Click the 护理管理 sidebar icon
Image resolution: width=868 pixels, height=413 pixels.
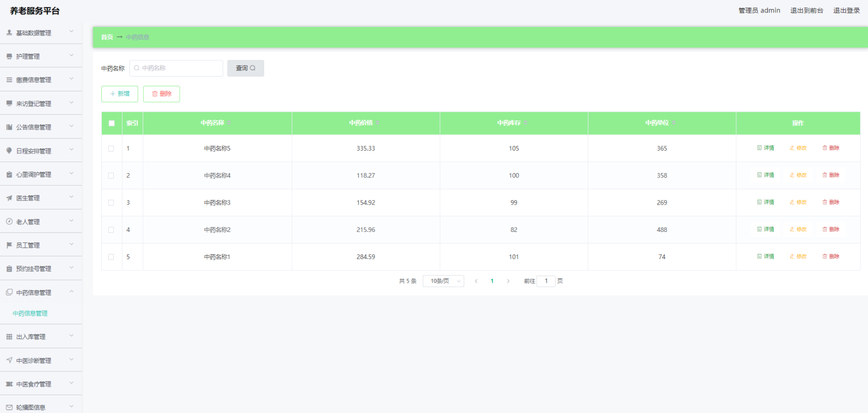tap(9, 56)
